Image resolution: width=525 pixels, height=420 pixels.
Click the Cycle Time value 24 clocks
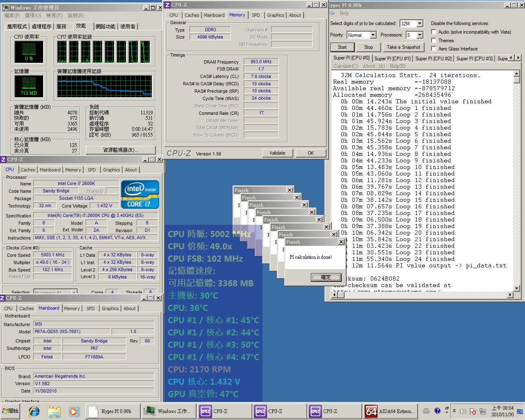pos(261,98)
